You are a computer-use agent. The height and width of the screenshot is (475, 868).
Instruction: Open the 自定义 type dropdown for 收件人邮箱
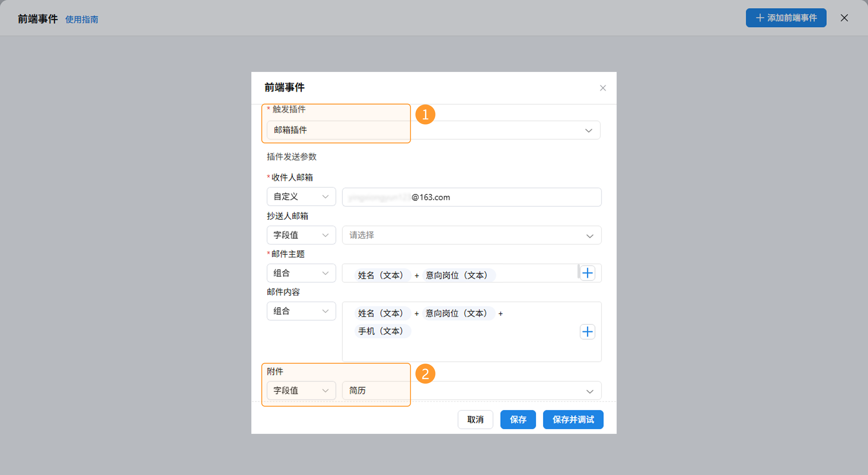click(x=301, y=197)
